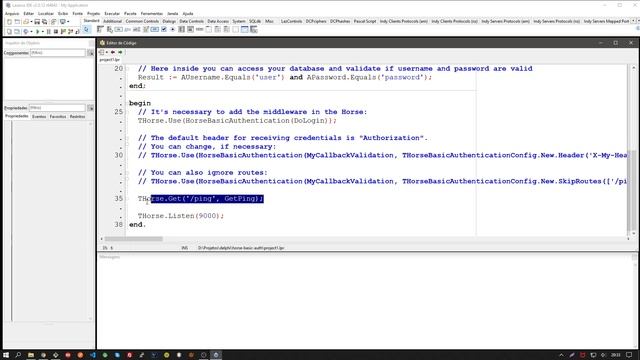
Task: Click the components filter input field
Action: pyautogui.click(x=58, y=53)
